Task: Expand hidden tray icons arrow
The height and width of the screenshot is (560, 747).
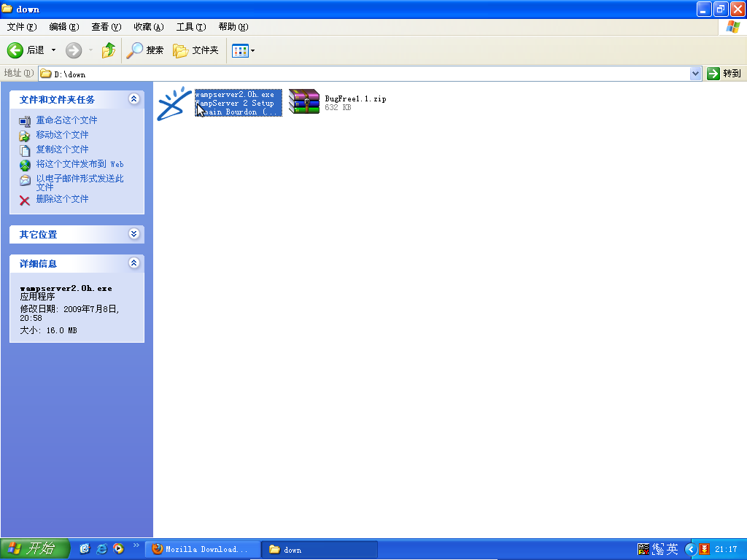Action: [690, 550]
